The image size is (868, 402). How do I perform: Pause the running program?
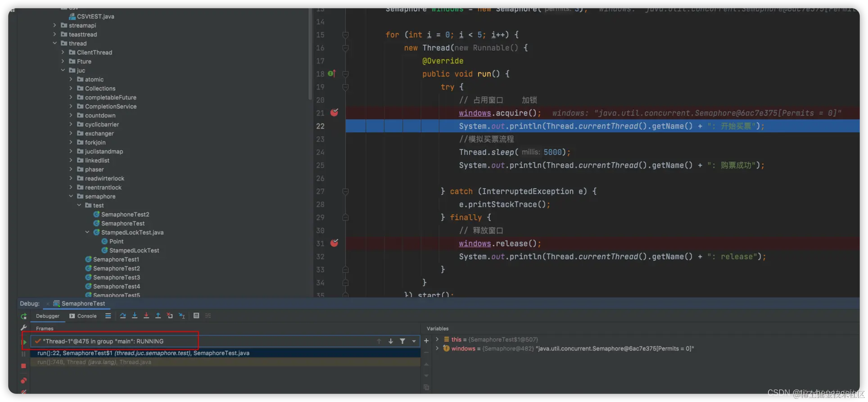coord(24,354)
